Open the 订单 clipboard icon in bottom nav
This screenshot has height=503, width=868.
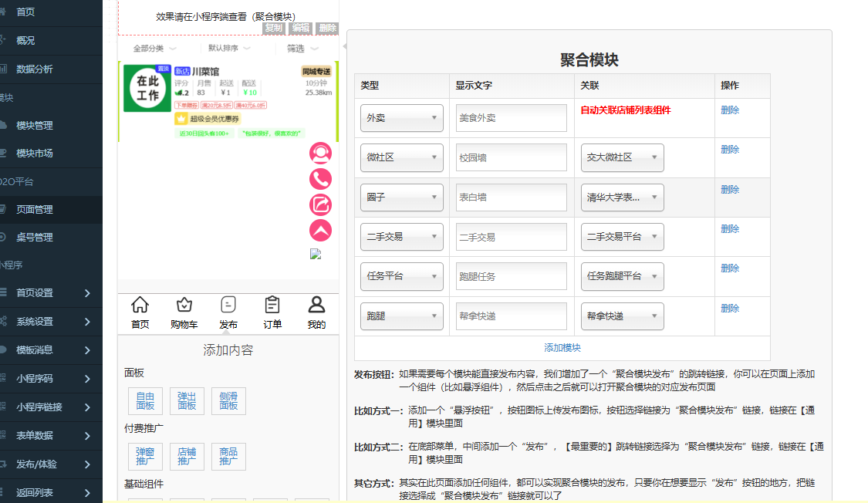point(272,306)
